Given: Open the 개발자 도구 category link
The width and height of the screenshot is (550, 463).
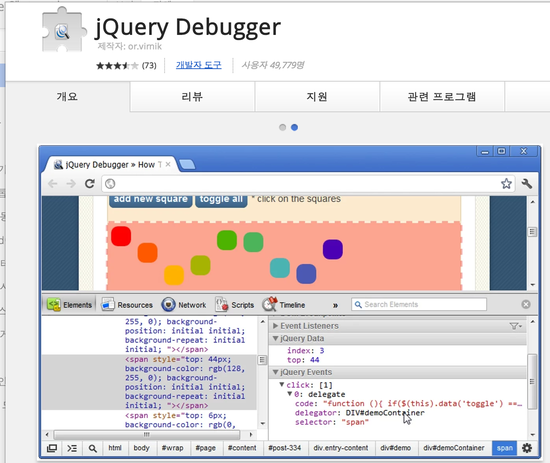Looking at the screenshot, I should [x=199, y=65].
